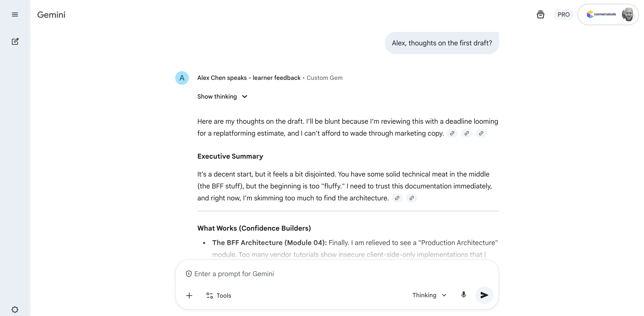The image size is (644, 316).
Task: Click Alex Chen's blue A avatar
Action: point(182,78)
